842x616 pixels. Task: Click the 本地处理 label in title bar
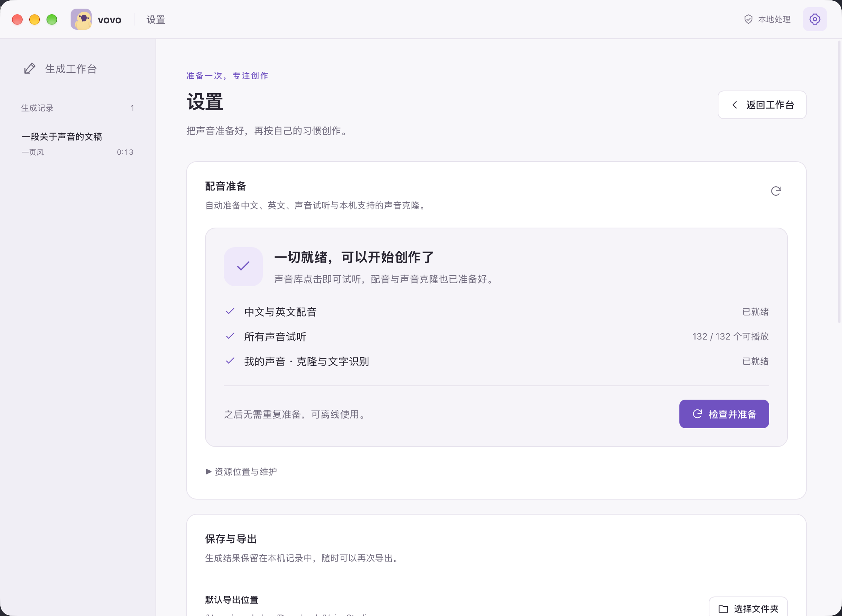tap(774, 19)
